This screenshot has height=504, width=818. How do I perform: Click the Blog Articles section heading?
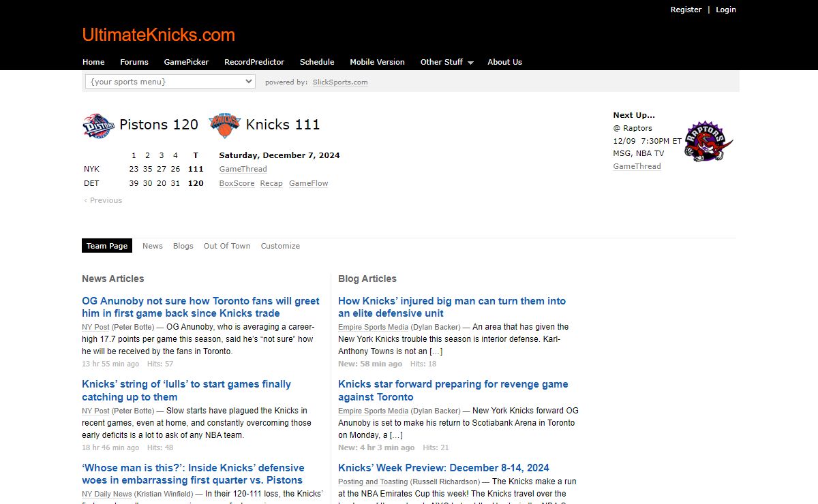tap(367, 279)
